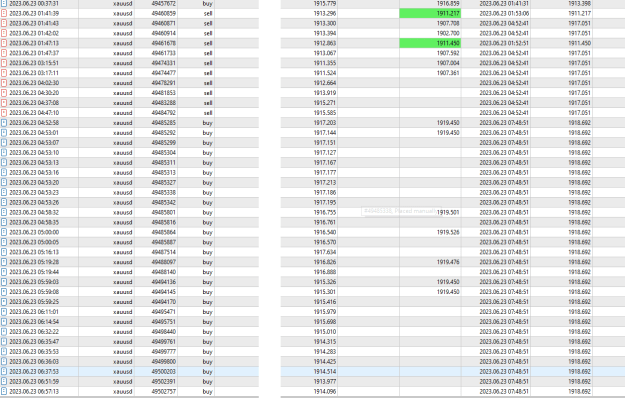
Task: Select the icon of highlighted 06:37:53 row
Action: [x=4, y=372]
